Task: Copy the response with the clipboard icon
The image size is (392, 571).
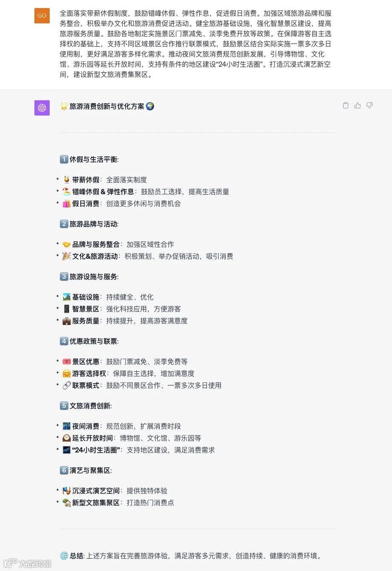Action: [346, 105]
